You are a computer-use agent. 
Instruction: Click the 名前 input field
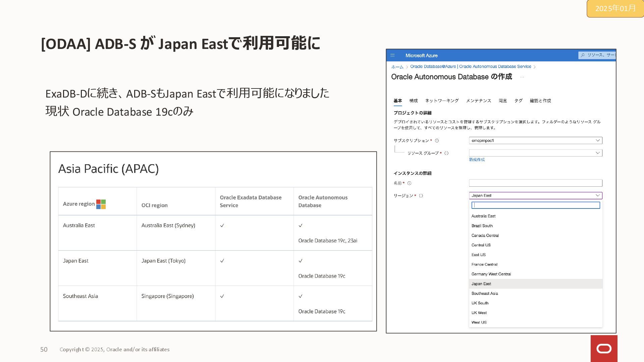pos(535,183)
